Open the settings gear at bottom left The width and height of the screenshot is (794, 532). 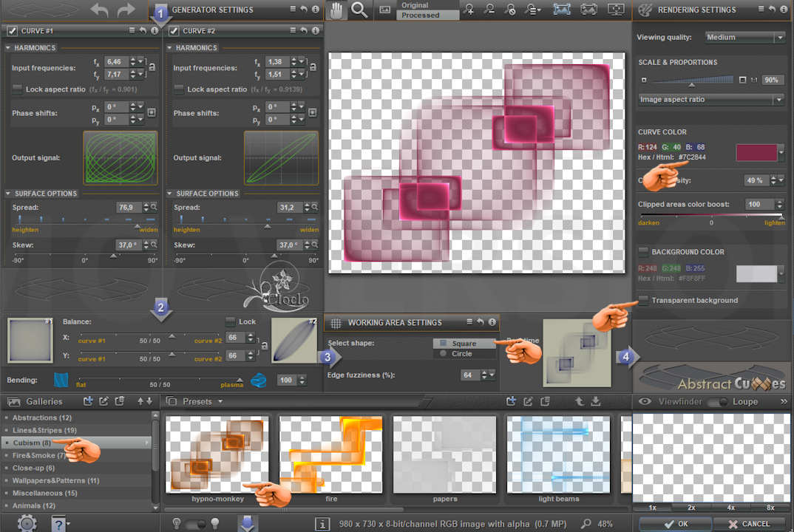27,523
